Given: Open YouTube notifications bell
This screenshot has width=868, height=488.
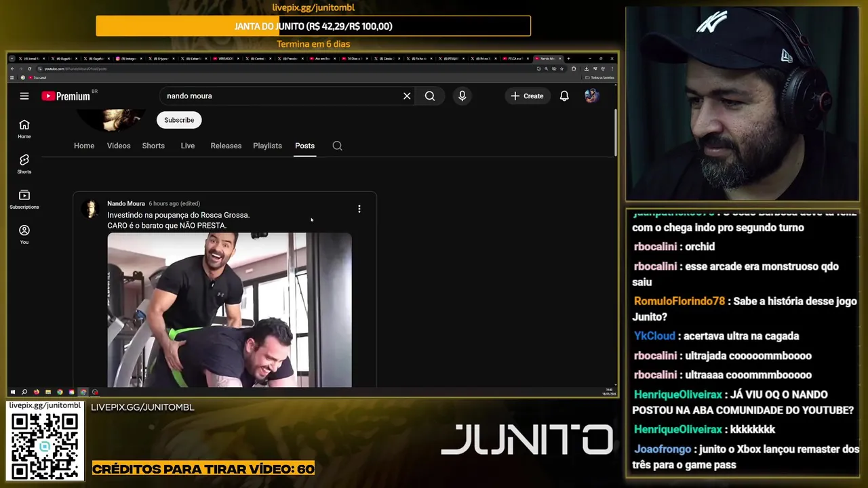Looking at the screenshot, I should pyautogui.click(x=564, y=96).
